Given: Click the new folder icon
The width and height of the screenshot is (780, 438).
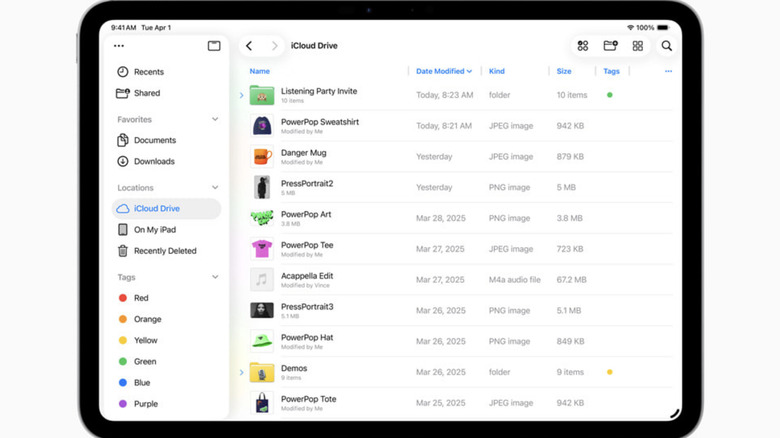Looking at the screenshot, I should (x=610, y=46).
